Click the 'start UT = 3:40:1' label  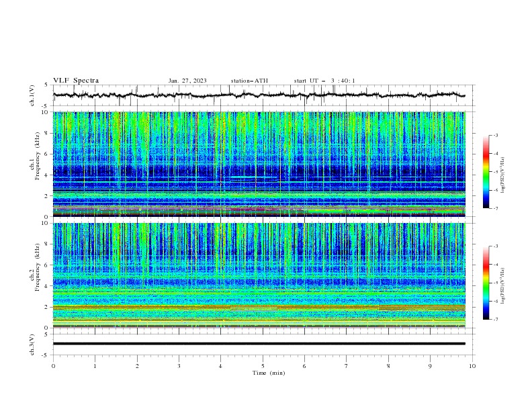324,81
